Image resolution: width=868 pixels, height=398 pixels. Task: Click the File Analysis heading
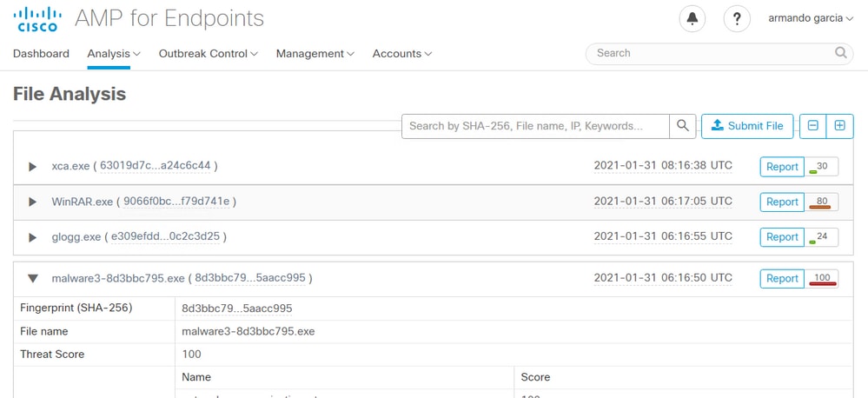coord(70,94)
